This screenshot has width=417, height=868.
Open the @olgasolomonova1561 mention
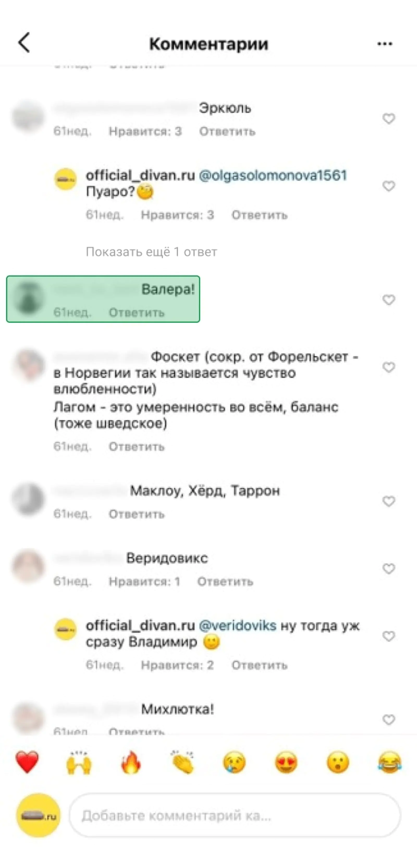[273, 176]
